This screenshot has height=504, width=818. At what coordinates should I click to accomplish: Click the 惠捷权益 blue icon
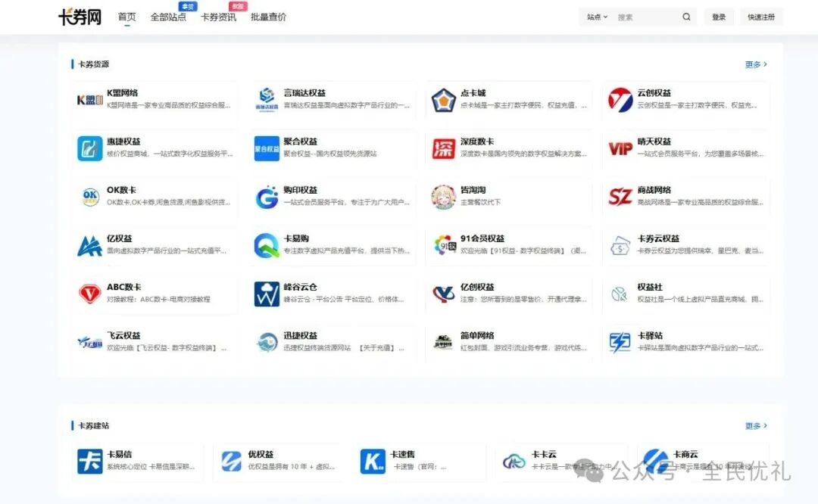click(89, 148)
